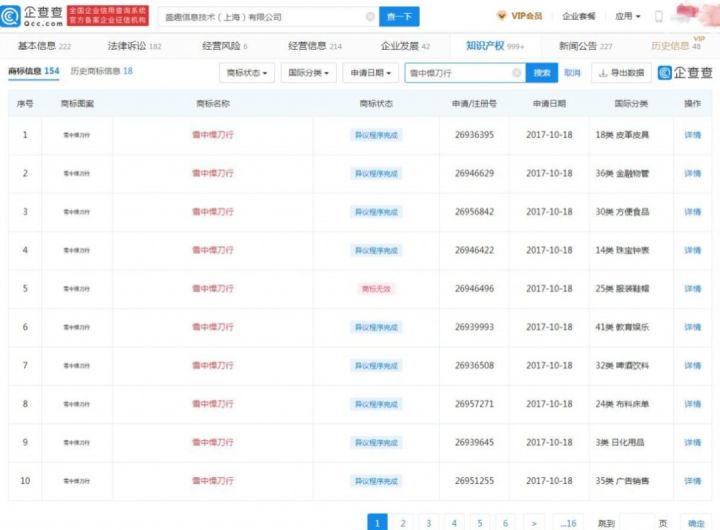The height and width of the screenshot is (530, 720).
Task: Click the 确定 page jump button
Action: (696, 523)
